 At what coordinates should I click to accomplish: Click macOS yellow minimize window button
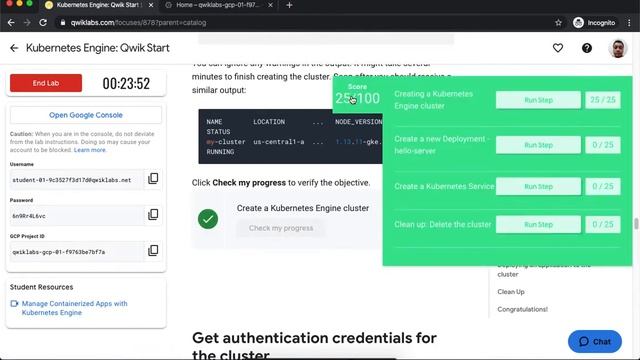(x=19, y=3)
